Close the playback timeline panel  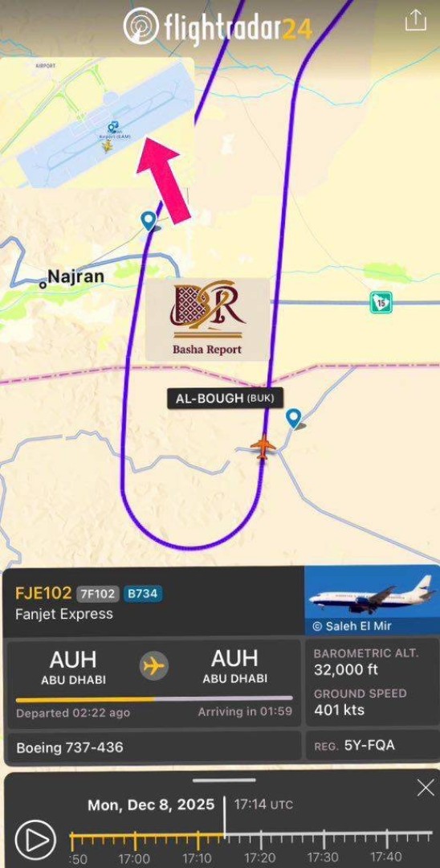pyautogui.click(x=425, y=787)
